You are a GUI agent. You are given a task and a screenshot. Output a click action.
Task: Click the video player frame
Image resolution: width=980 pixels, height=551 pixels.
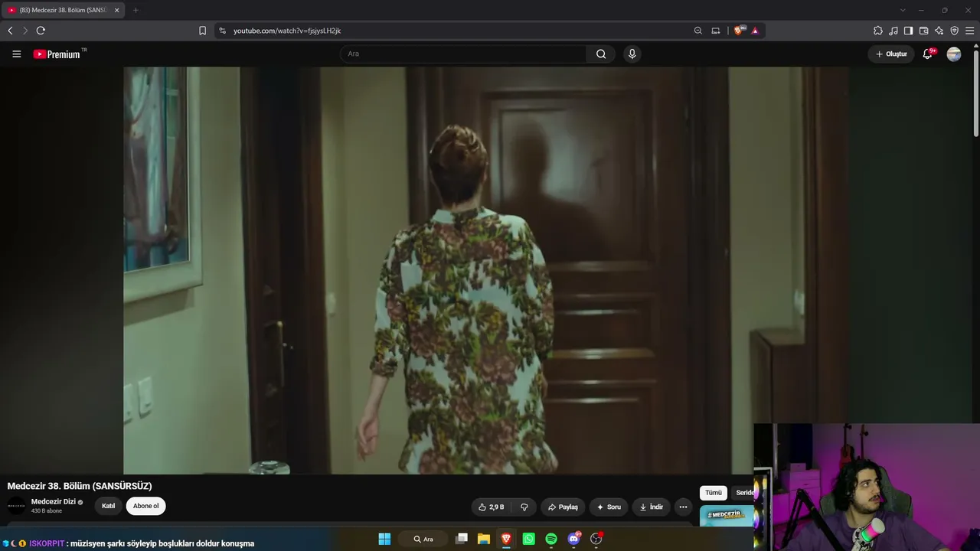pos(486,270)
